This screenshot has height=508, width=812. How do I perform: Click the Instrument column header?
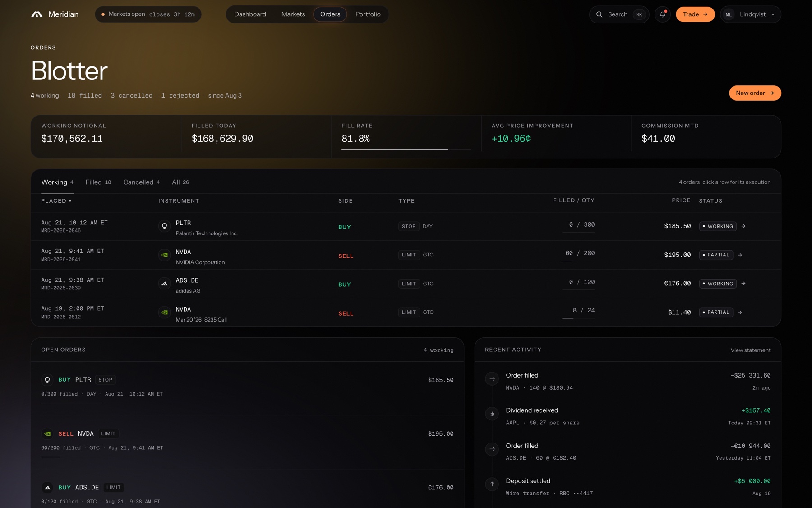(x=179, y=201)
